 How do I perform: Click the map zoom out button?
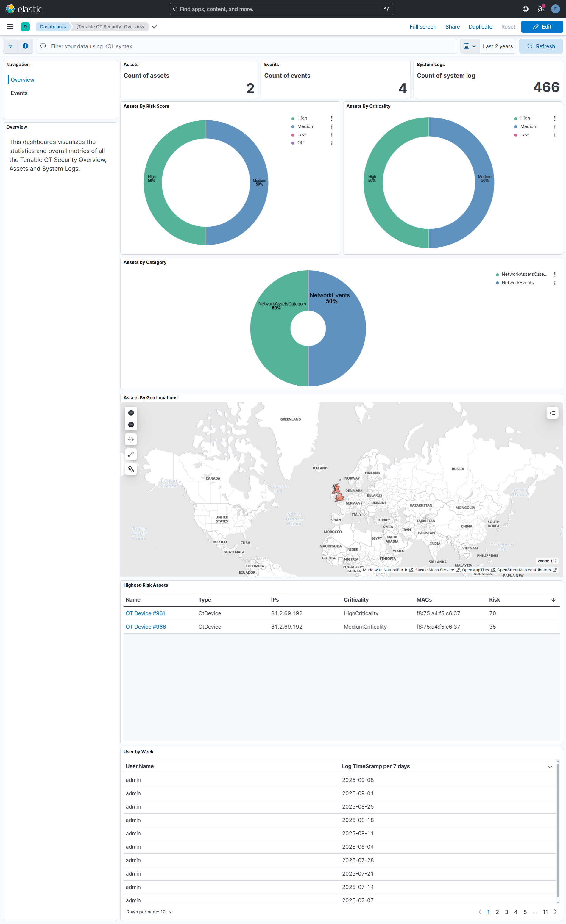(x=131, y=425)
